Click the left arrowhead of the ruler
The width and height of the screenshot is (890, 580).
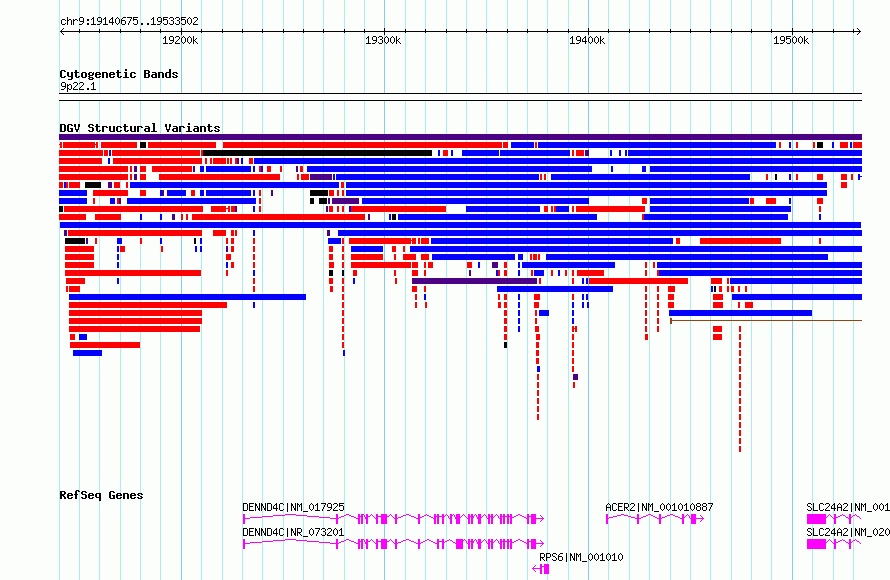point(62,31)
